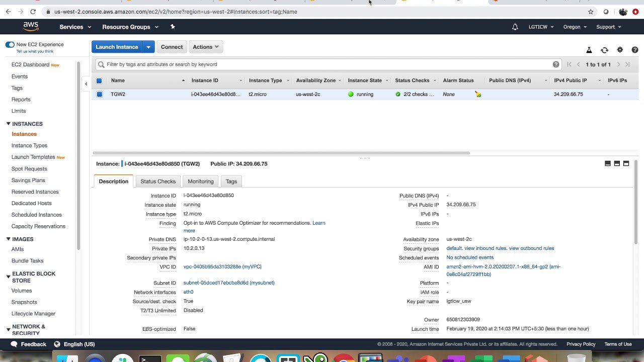Click the pin shortcut icon in AWS header
The image size is (644, 362).
(x=173, y=27)
